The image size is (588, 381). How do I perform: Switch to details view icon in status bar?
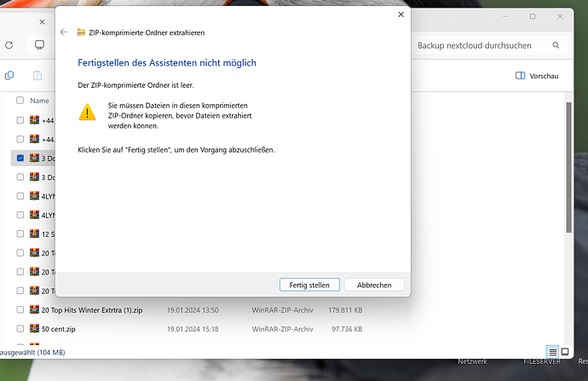tap(553, 352)
